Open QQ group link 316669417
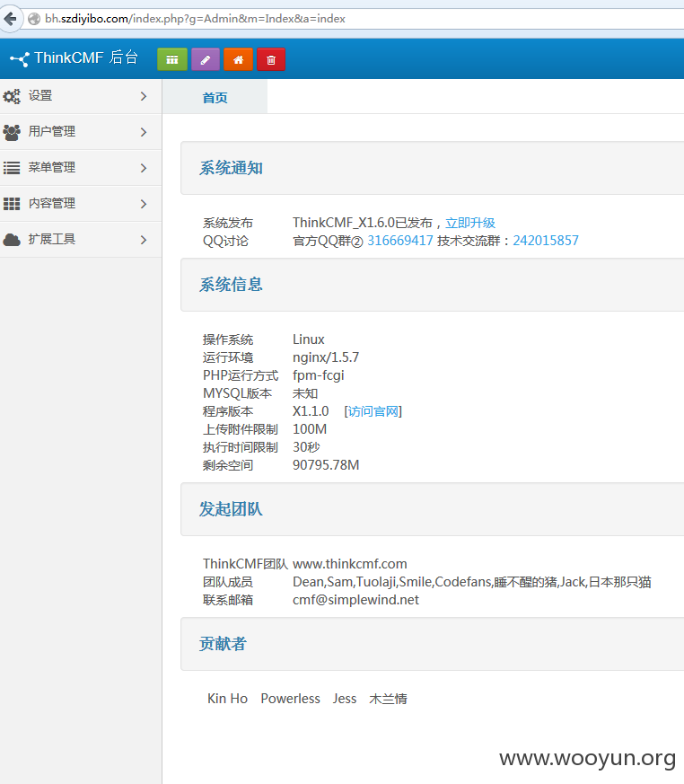This screenshot has height=784, width=684. (400, 241)
